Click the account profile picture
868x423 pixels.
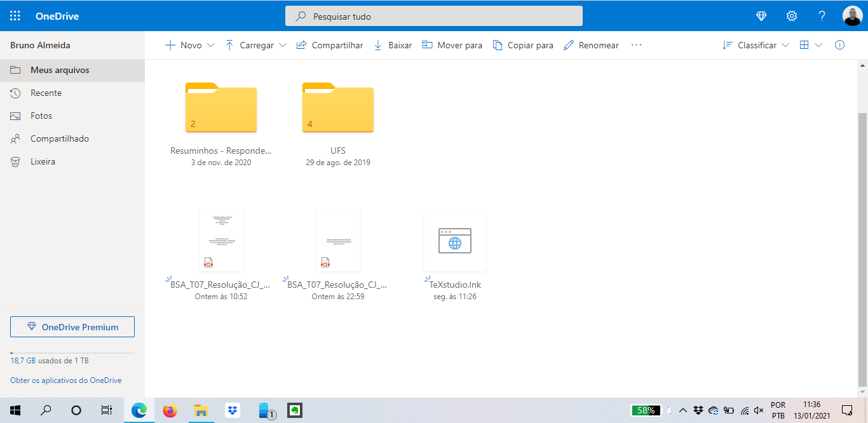click(852, 16)
